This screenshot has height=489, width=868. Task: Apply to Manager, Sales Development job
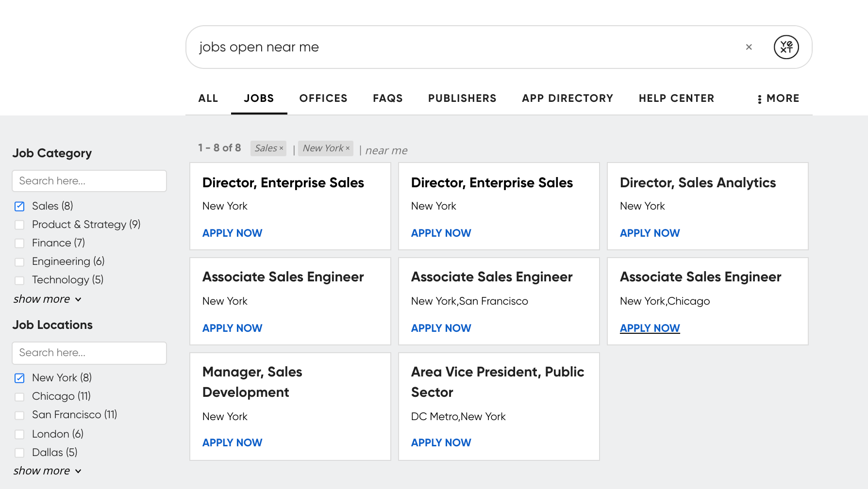click(232, 443)
